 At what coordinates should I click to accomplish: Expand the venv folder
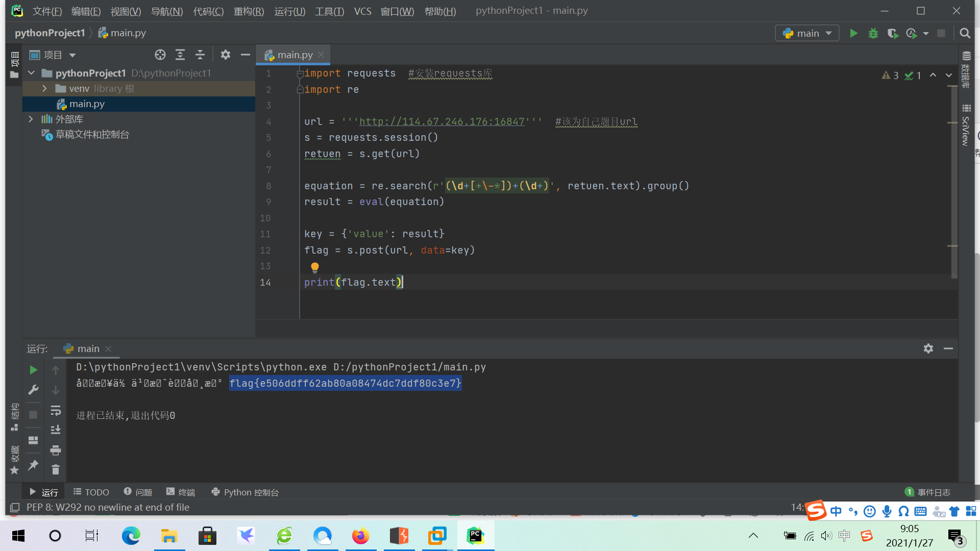(x=45, y=88)
